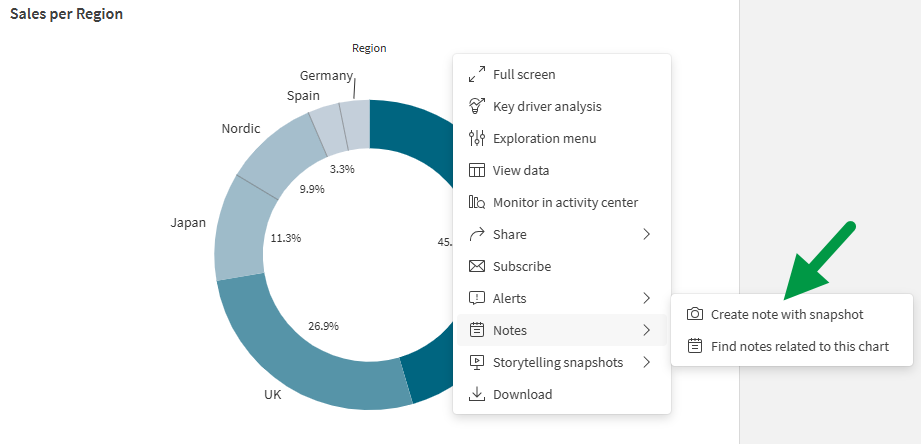Expand the Alerts submenu chevron
Viewport: 921px width, 444px height.
tap(647, 298)
